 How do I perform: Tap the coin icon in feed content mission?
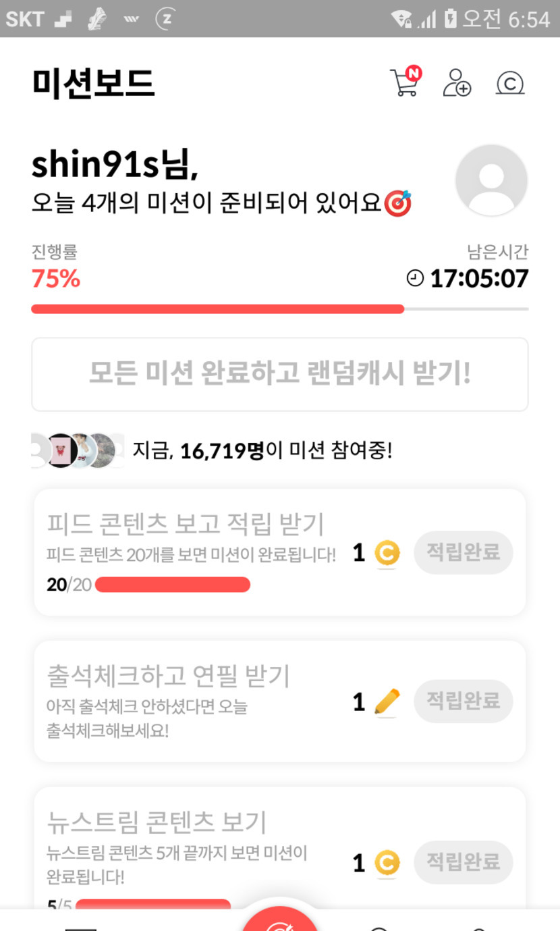pos(387,554)
